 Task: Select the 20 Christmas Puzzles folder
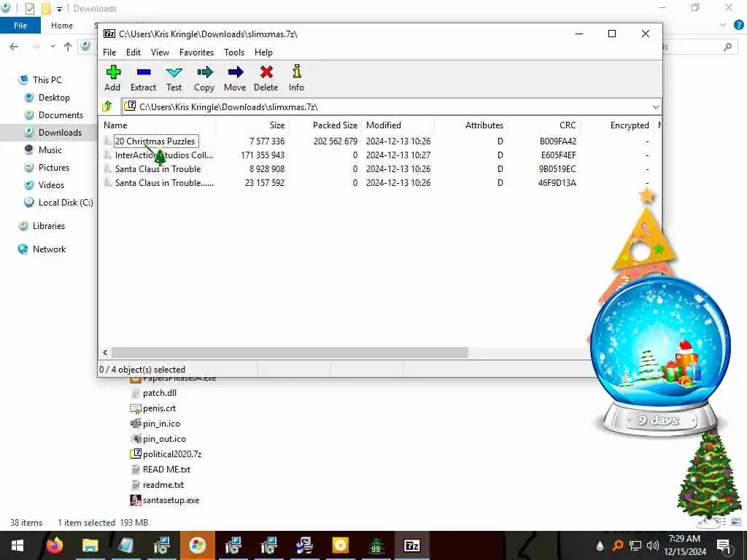click(x=155, y=141)
